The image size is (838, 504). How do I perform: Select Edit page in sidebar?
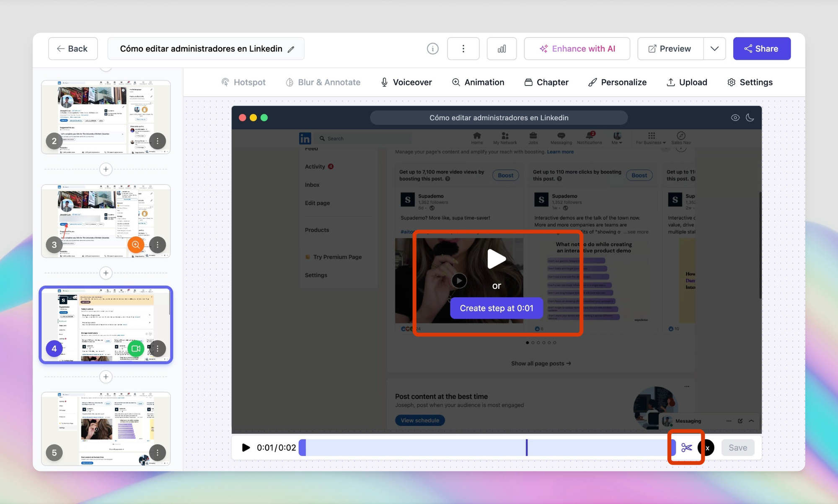tap(317, 203)
